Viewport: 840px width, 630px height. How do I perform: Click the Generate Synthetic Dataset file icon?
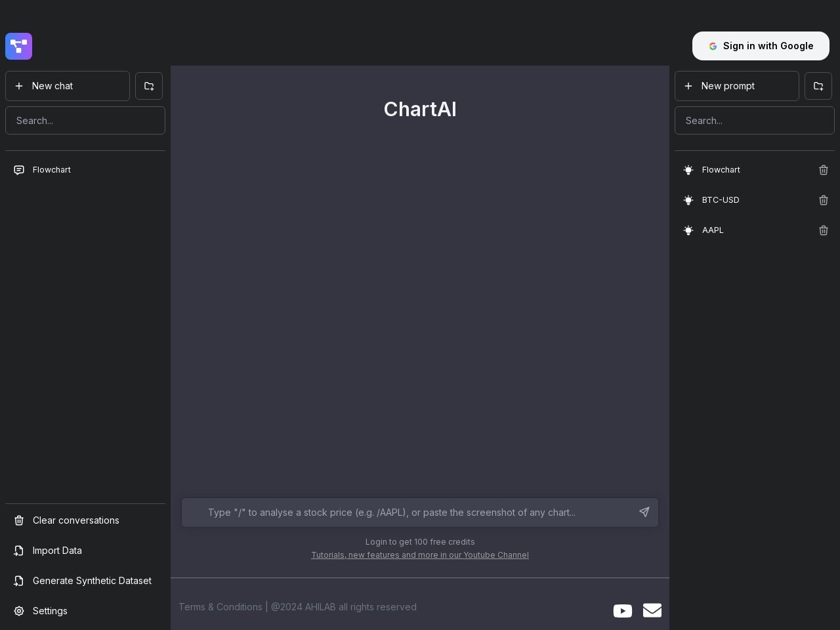pyautogui.click(x=19, y=581)
